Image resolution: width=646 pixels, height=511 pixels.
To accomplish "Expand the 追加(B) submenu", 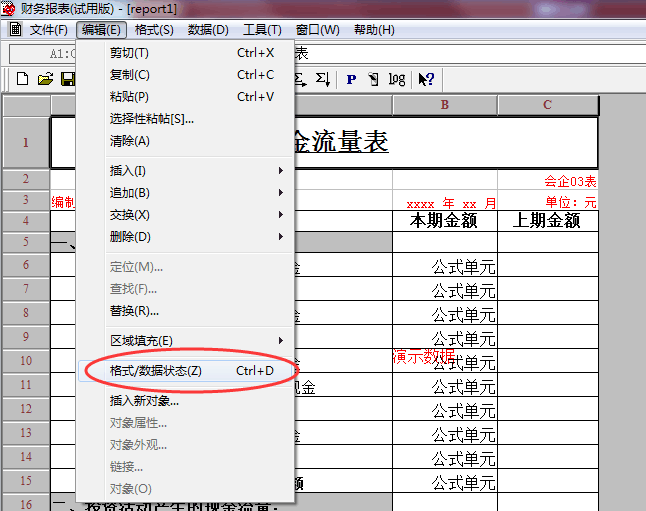I will click(x=185, y=192).
